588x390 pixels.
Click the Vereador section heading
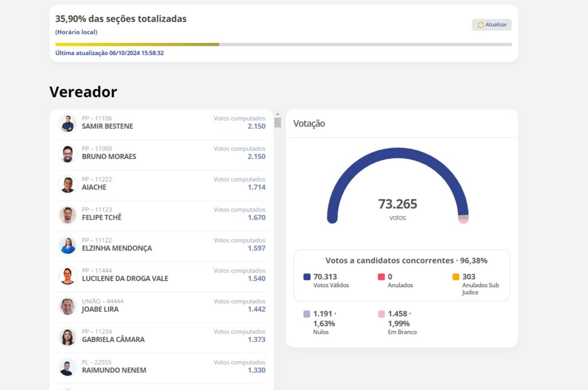pyautogui.click(x=83, y=92)
